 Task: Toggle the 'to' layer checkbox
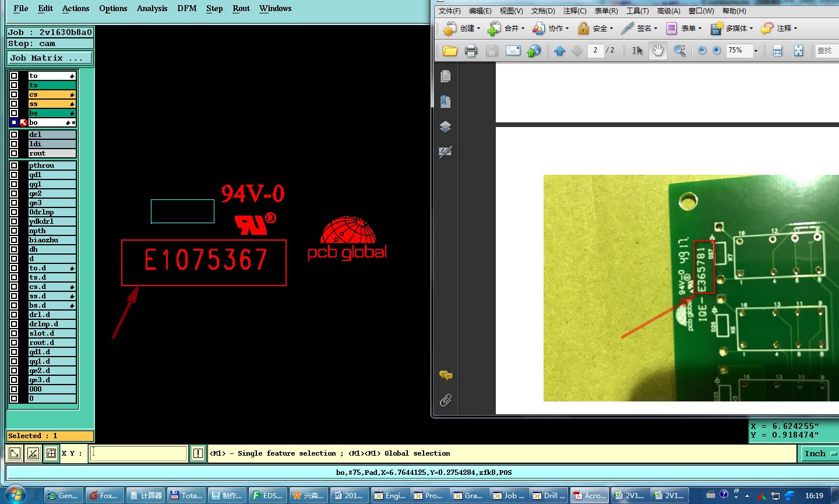(x=14, y=76)
